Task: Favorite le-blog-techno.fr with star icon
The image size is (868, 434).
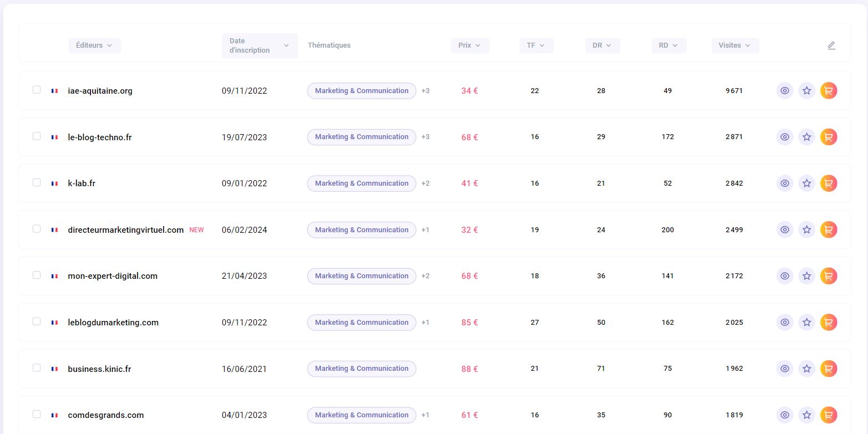Action: pos(806,137)
